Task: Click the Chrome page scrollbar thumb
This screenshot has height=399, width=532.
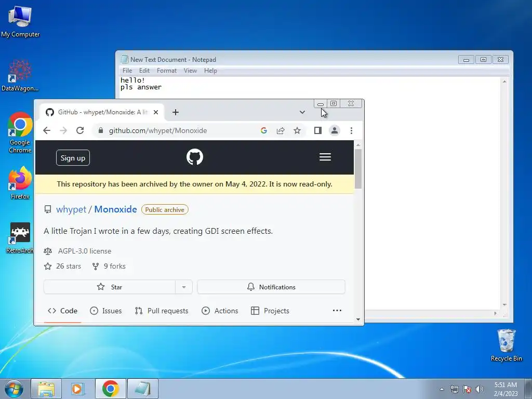Action: tap(358, 169)
